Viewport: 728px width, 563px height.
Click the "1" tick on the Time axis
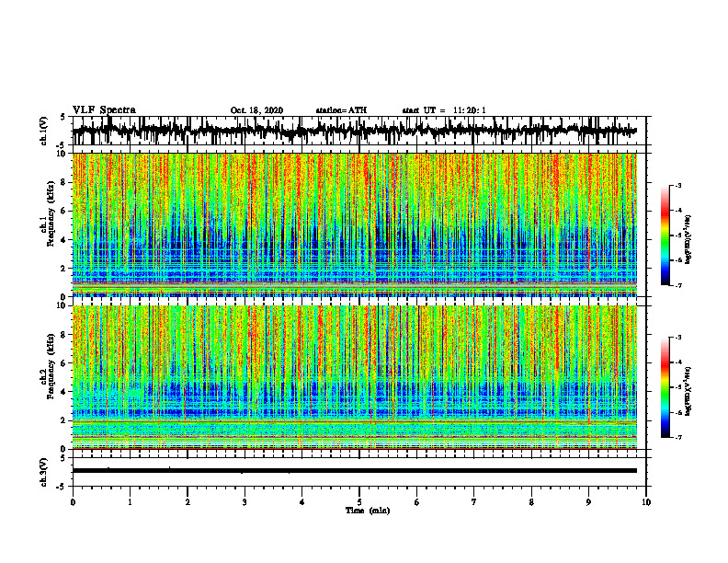tap(130, 502)
